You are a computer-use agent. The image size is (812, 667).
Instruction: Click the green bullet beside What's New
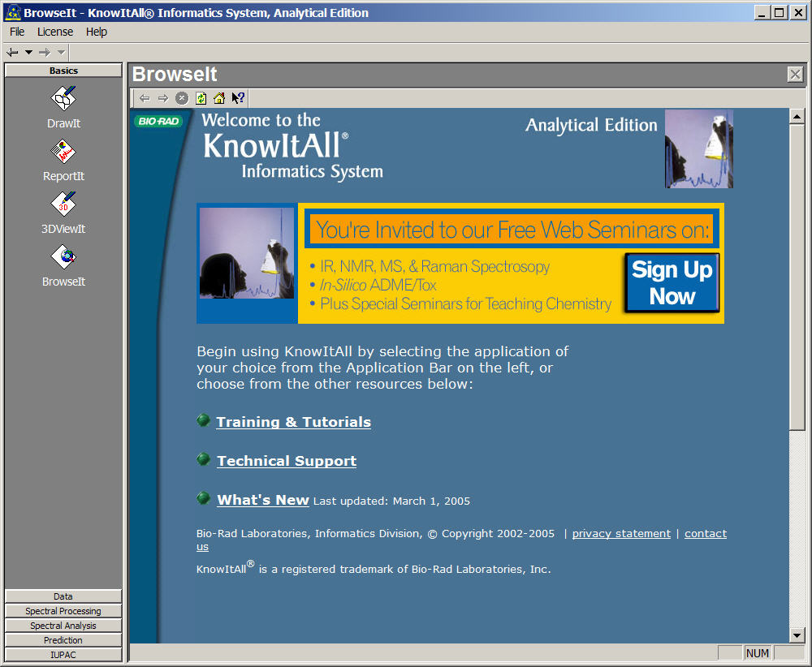[x=204, y=497]
